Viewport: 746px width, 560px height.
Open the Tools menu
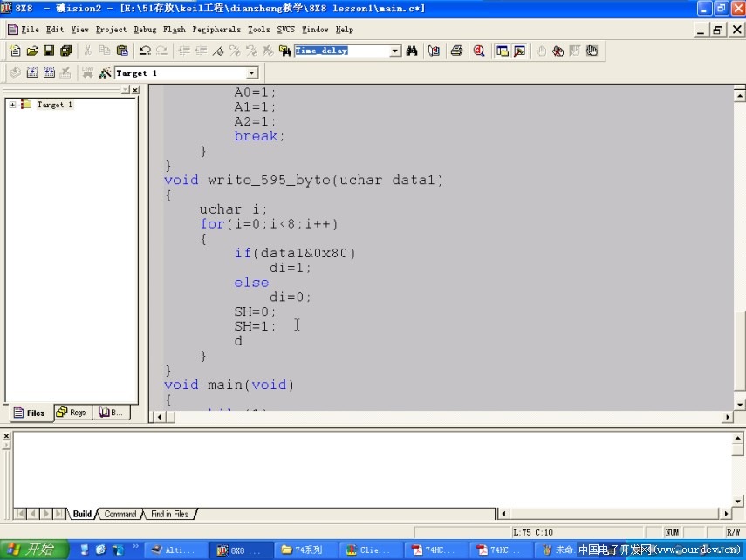259,30
